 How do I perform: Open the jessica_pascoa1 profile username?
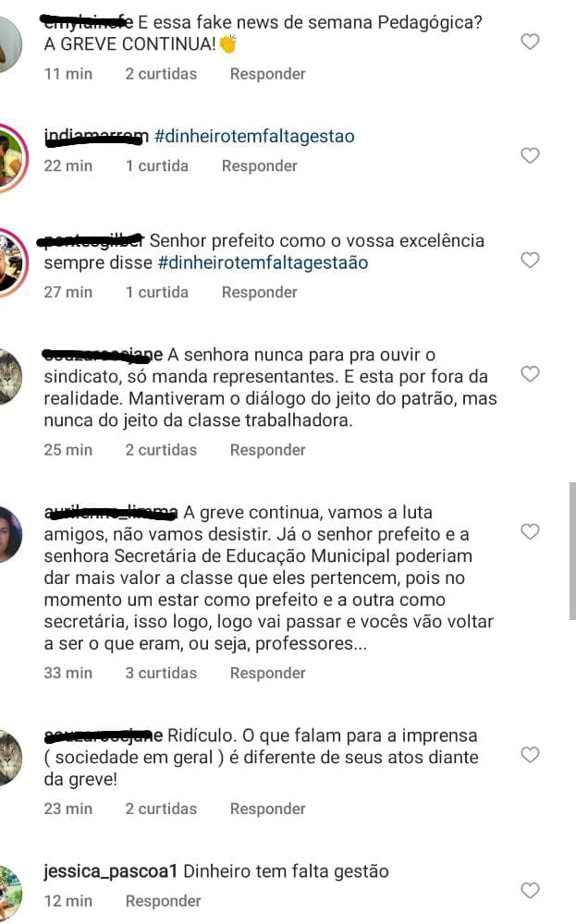pyautogui.click(x=110, y=871)
